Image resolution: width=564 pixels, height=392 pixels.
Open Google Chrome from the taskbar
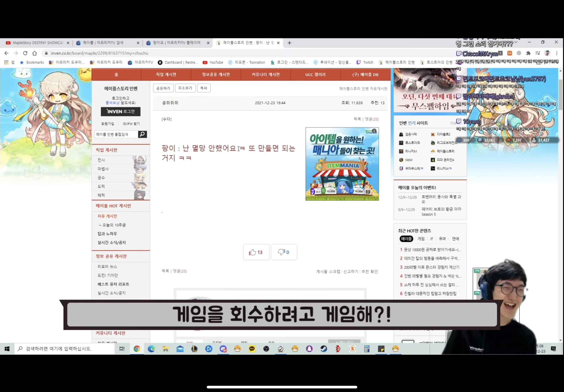click(137, 348)
